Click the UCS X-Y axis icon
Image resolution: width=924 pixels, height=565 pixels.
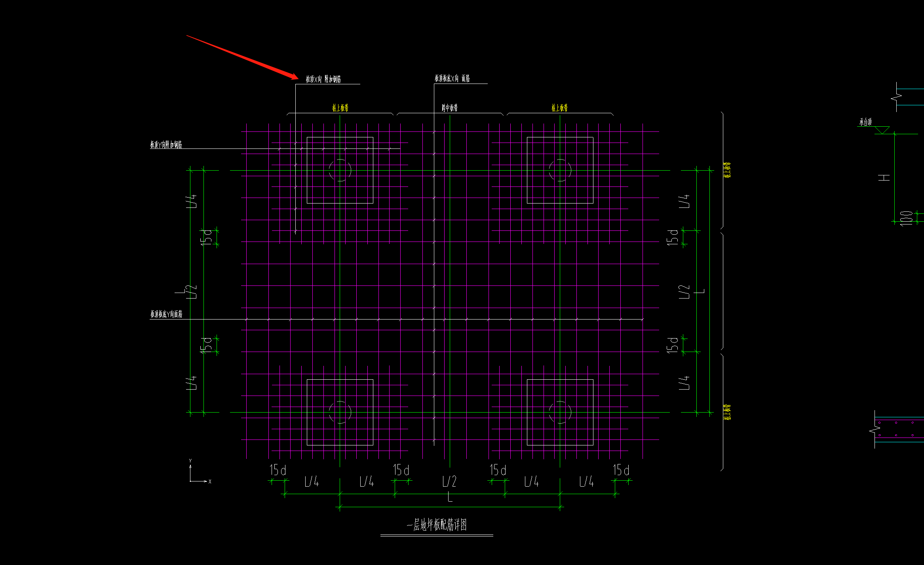200,472
